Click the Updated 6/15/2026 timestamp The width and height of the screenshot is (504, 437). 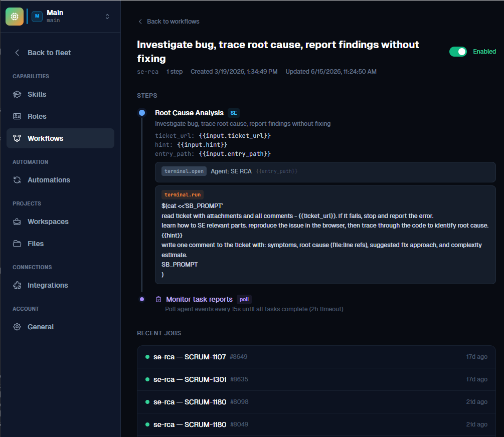click(331, 72)
